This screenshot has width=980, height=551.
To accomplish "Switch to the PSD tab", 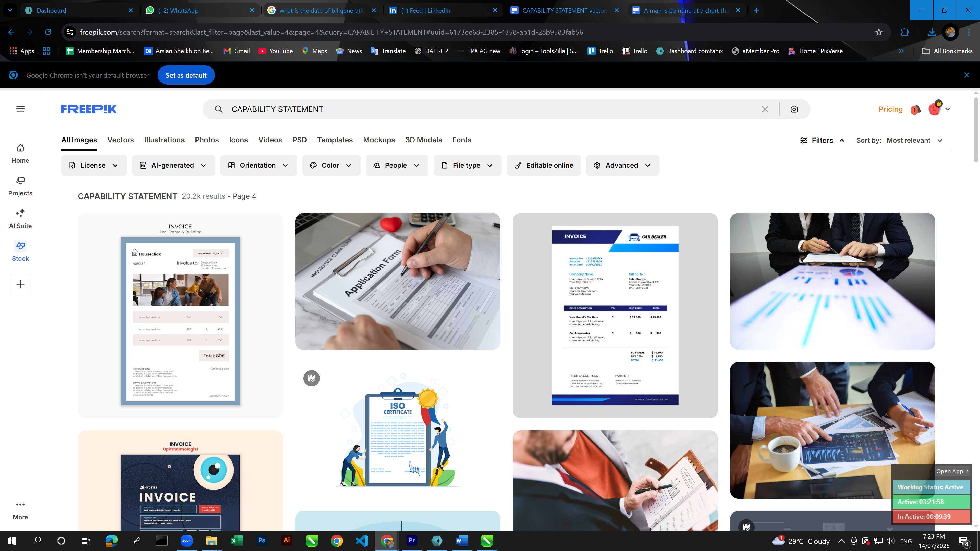I will click(300, 140).
